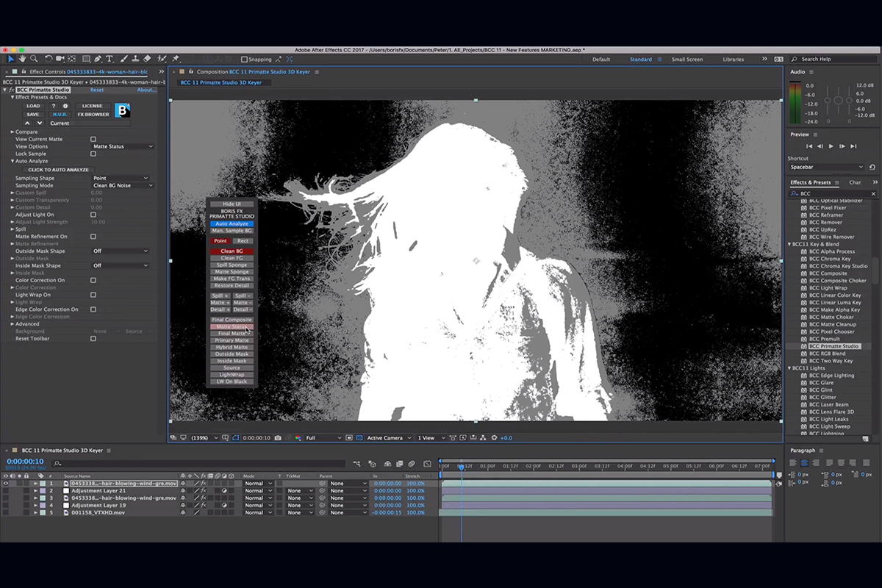Toggle the View Current Matte checkbox

click(93, 139)
